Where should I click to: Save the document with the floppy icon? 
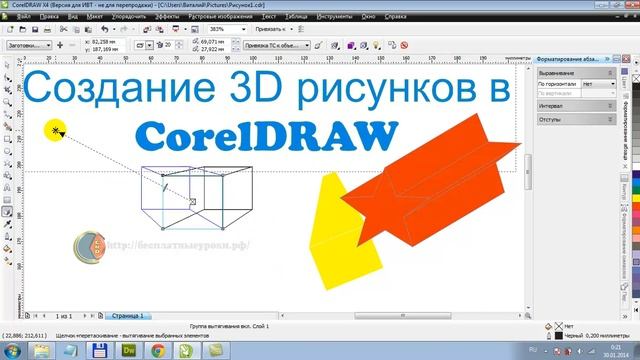coord(35,29)
